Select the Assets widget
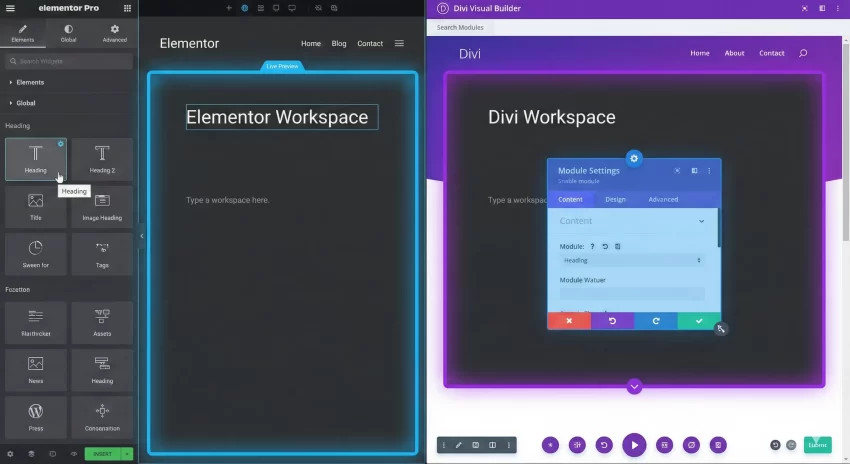The height and width of the screenshot is (464, 850). (x=102, y=323)
